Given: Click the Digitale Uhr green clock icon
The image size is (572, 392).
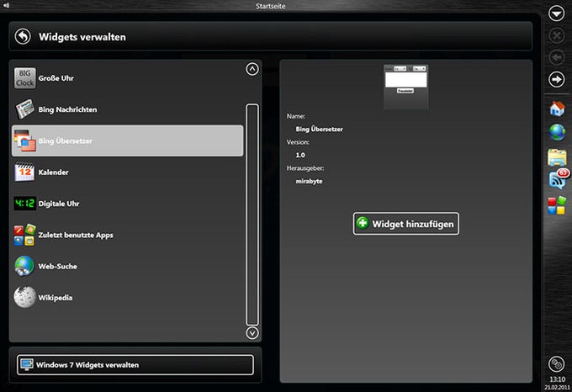Looking at the screenshot, I should pos(24,204).
